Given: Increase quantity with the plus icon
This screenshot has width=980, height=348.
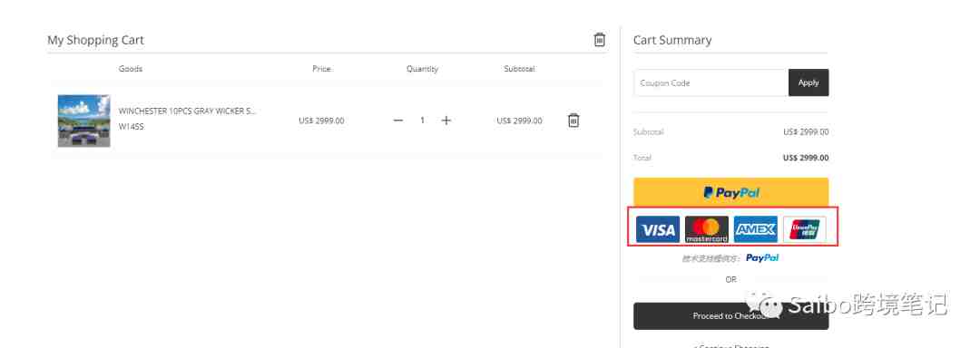Looking at the screenshot, I should 446,121.
